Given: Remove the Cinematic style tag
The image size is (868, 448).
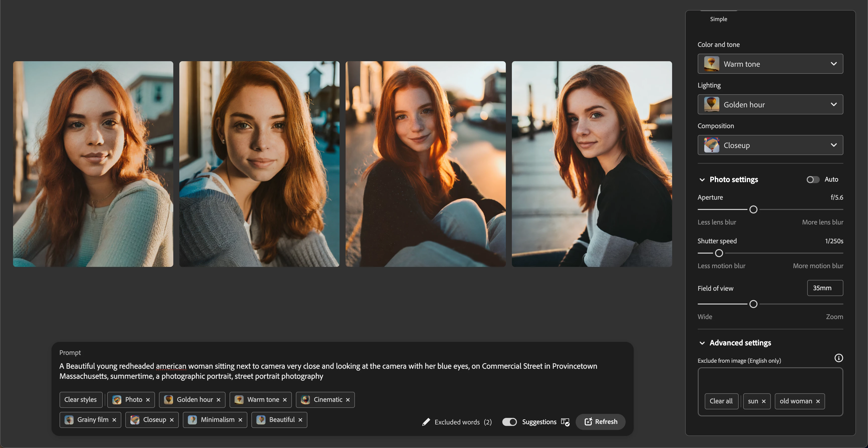Looking at the screenshot, I should pos(348,400).
